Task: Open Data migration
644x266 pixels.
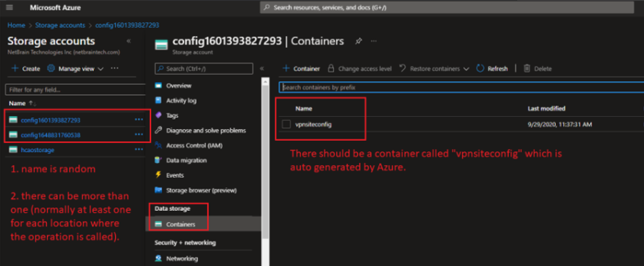Action: 186,160
